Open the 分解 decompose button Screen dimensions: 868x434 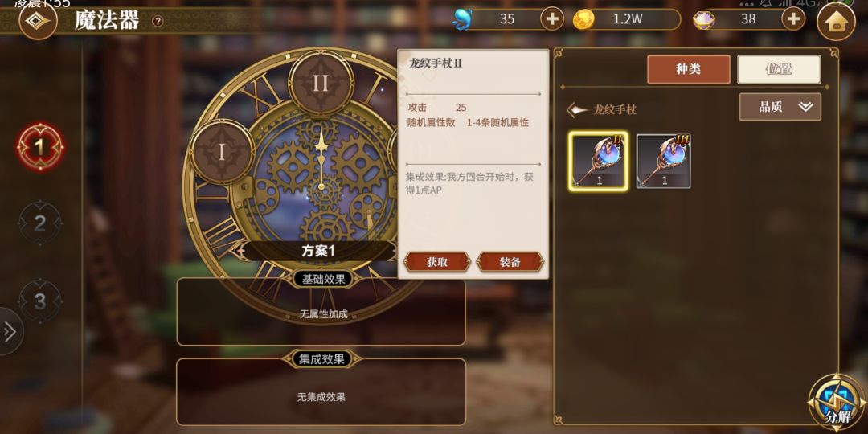[837, 403]
